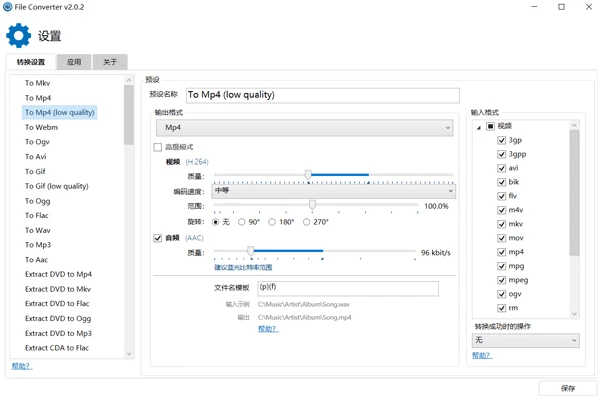
Task: Click the blue bitrate range hint link
Action: [243, 267]
